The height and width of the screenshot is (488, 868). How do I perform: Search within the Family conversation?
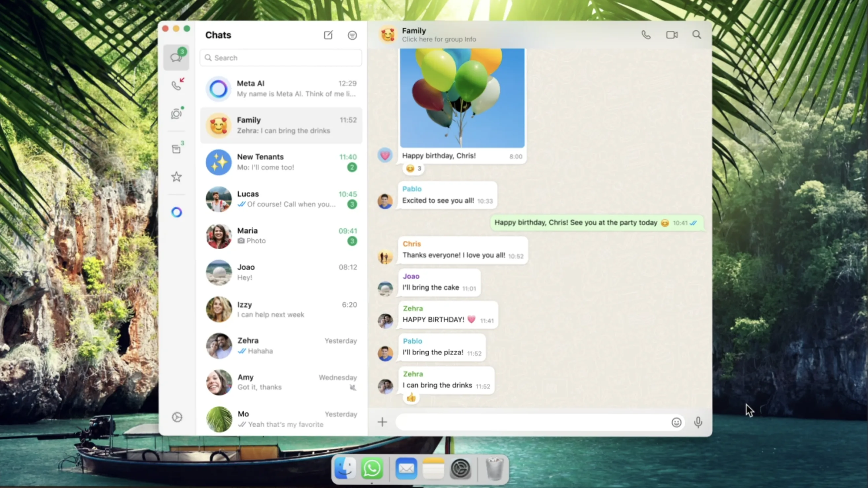pos(697,35)
